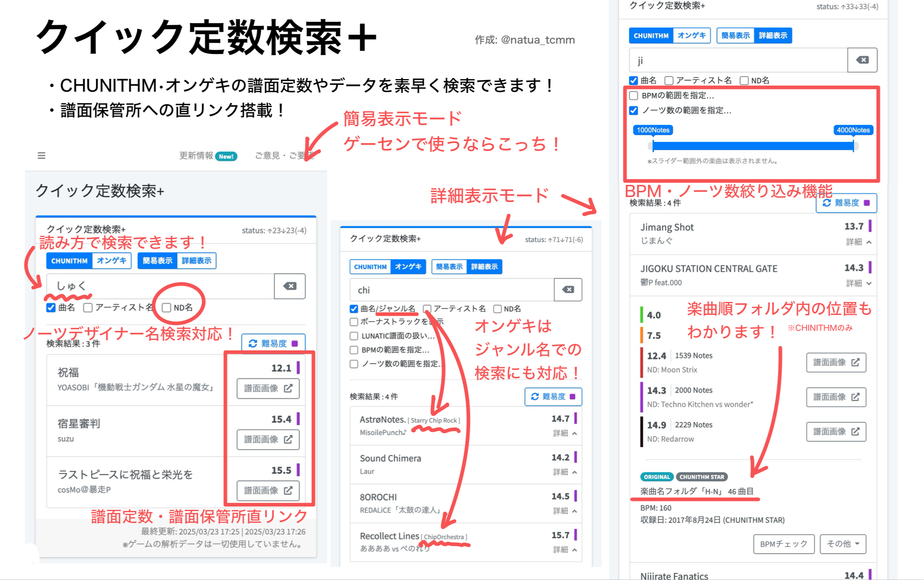Open the その他 dropdown
Screen dimensions: 924x580
pos(842,544)
